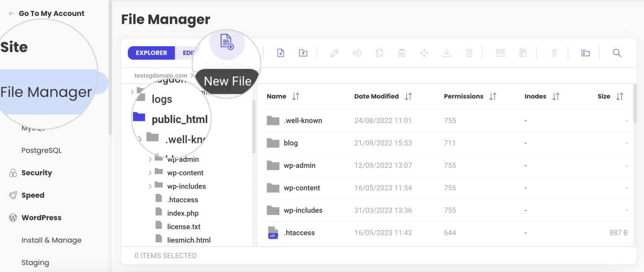Select the wp-admin name in file list
The width and height of the screenshot is (644, 272).
coord(299,165)
